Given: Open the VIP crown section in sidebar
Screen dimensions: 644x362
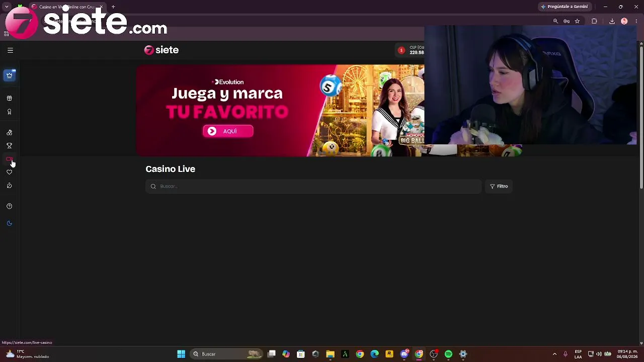Looking at the screenshot, I should [x=10, y=75].
